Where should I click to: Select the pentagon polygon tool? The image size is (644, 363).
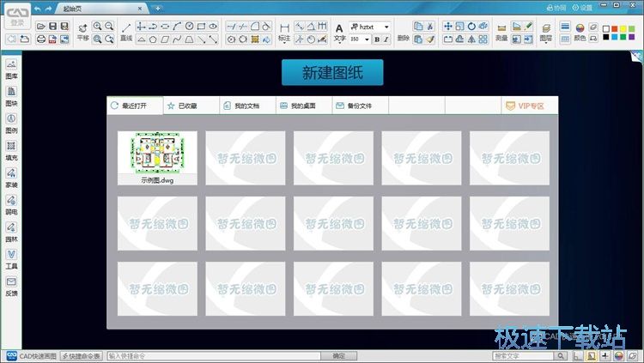[153, 39]
